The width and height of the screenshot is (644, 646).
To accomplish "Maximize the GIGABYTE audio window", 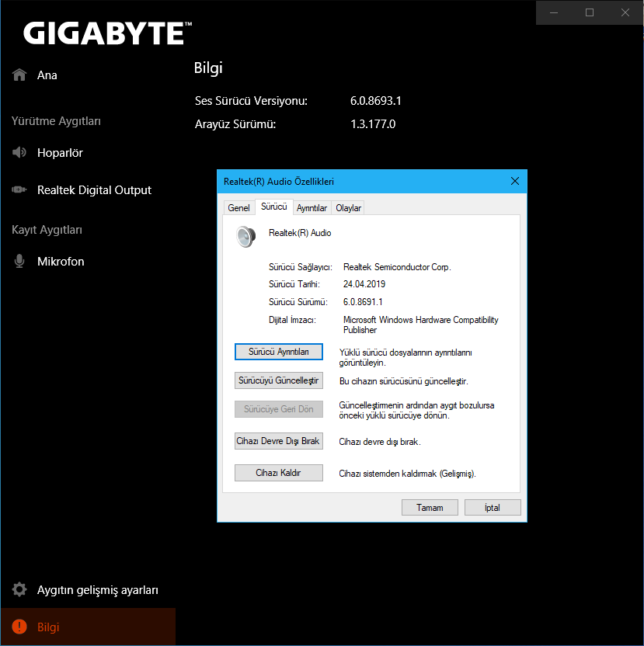I will click(590, 12).
